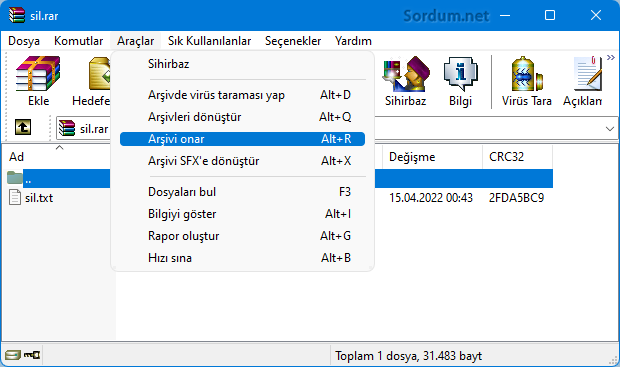
Task: Click the Bilgi info toolbar icon
Action: coord(461,74)
